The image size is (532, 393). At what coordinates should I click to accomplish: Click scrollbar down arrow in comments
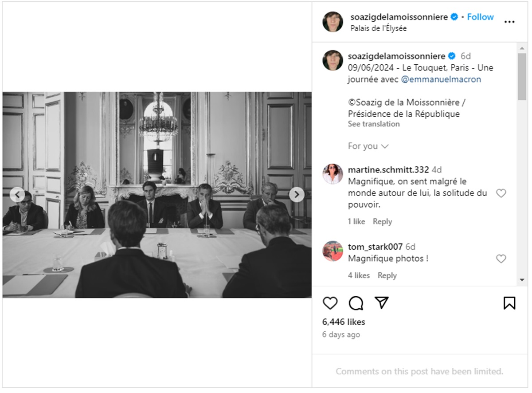click(521, 280)
